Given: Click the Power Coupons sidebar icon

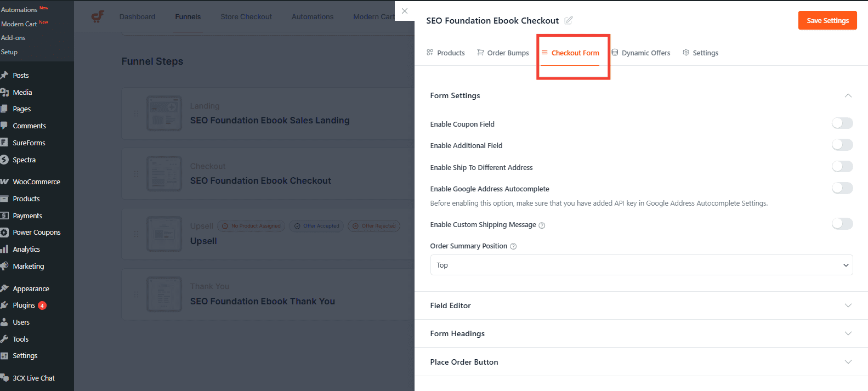Looking at the screenshot, I should coord(7,232).
